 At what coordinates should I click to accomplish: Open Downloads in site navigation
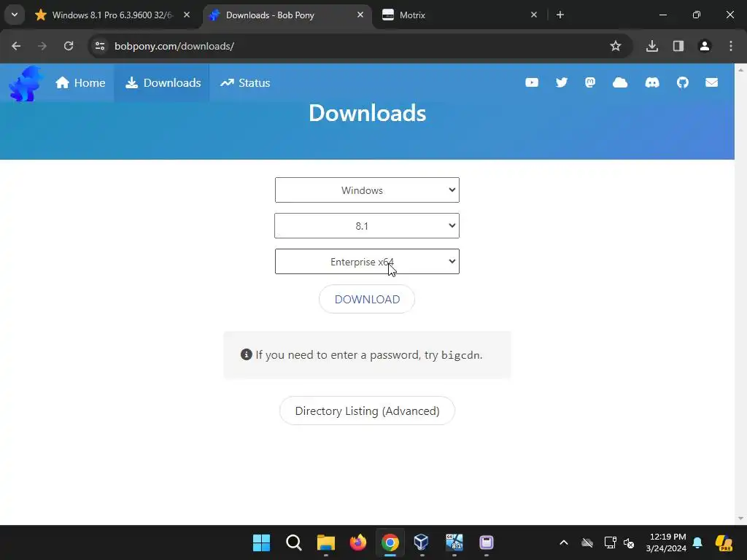[163, 83]
